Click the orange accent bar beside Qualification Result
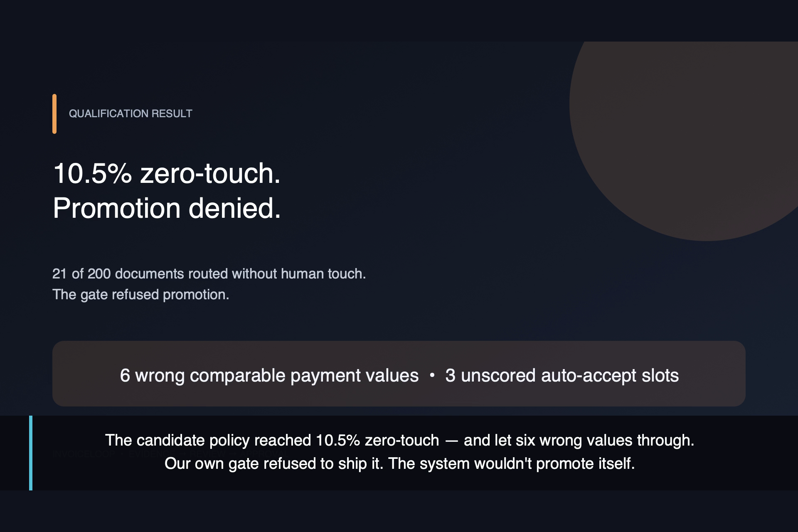The width and height of the screenshot is (798, 532). [54, 114]
